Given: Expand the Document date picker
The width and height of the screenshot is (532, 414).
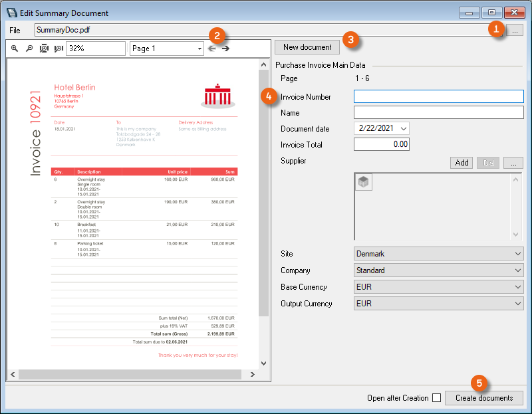Looking at the screenshot, I should pyautogui.click(x=403, y=128).
